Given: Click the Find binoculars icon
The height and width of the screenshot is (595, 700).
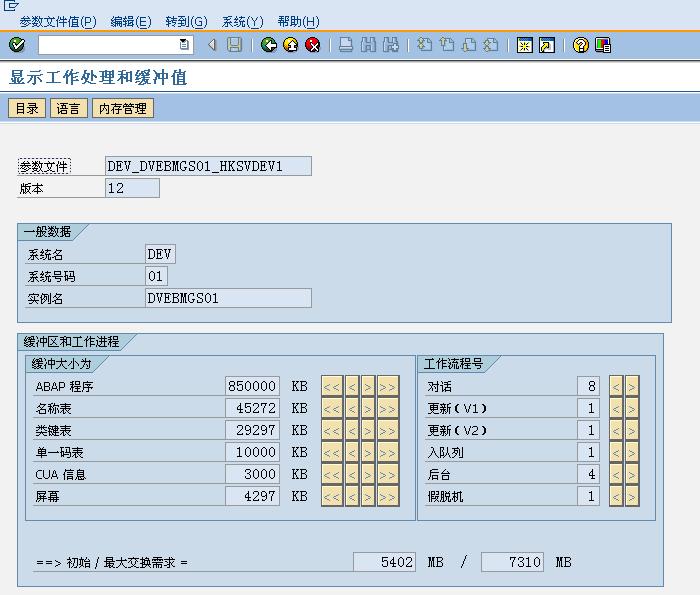Looking at the screenshot, I should (x=368, y=45).
